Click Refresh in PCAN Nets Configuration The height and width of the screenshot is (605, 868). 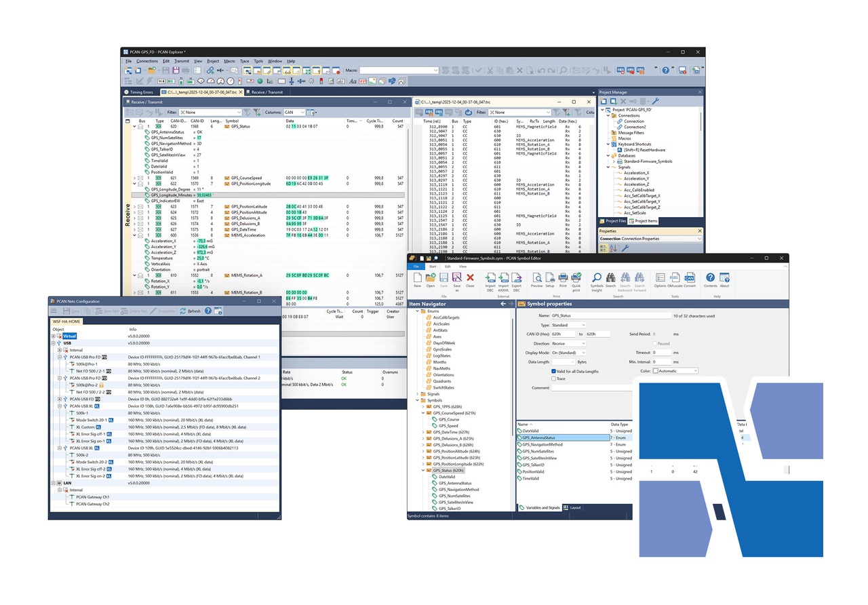pyautogui.click(x=191, y=311)
